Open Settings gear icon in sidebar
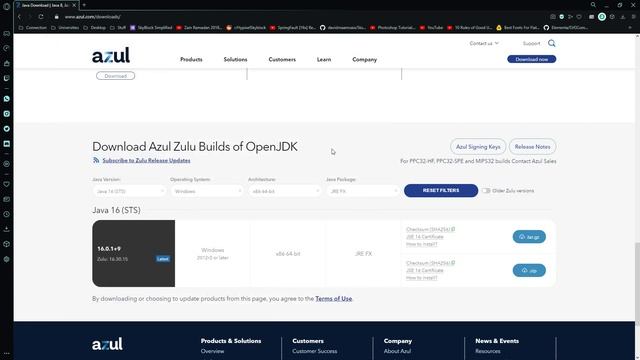Viewport: 640px width, 360px height. [x=7, y=259]
